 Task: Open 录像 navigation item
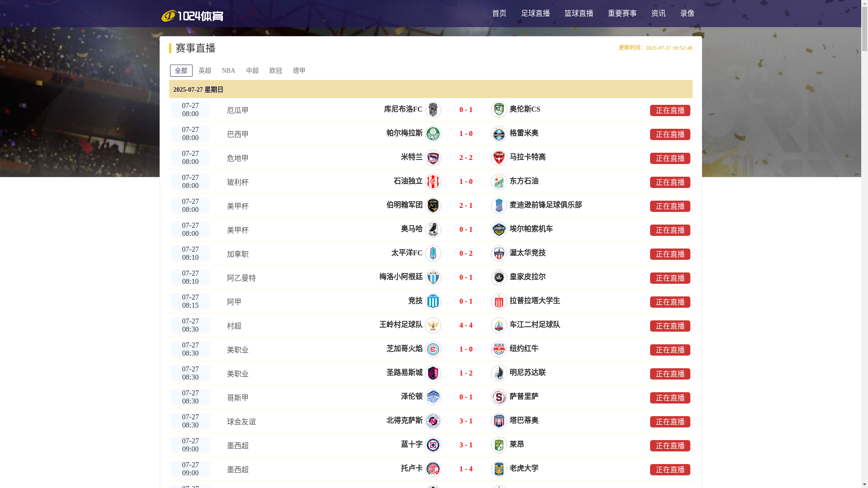[687, 14]
